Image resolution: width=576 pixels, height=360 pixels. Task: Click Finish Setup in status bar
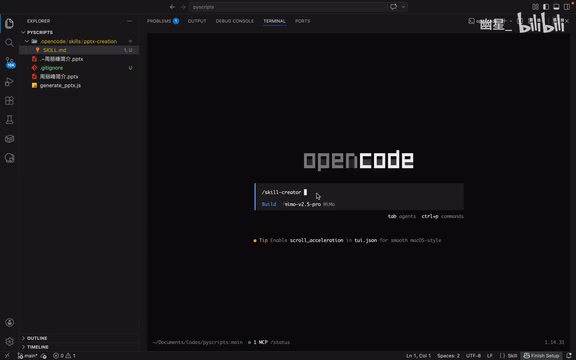pos(541,356)
